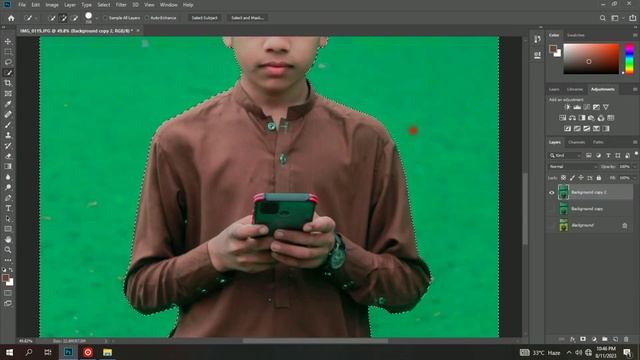Toggle lock position
Screen dimensions: 640x360
tap(581, 178)
